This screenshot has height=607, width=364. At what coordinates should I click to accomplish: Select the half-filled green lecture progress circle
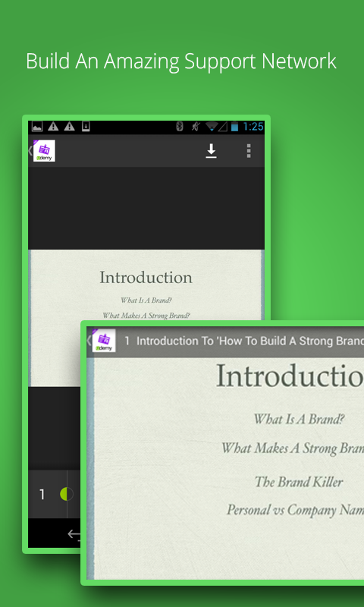(x=67, y=495)
